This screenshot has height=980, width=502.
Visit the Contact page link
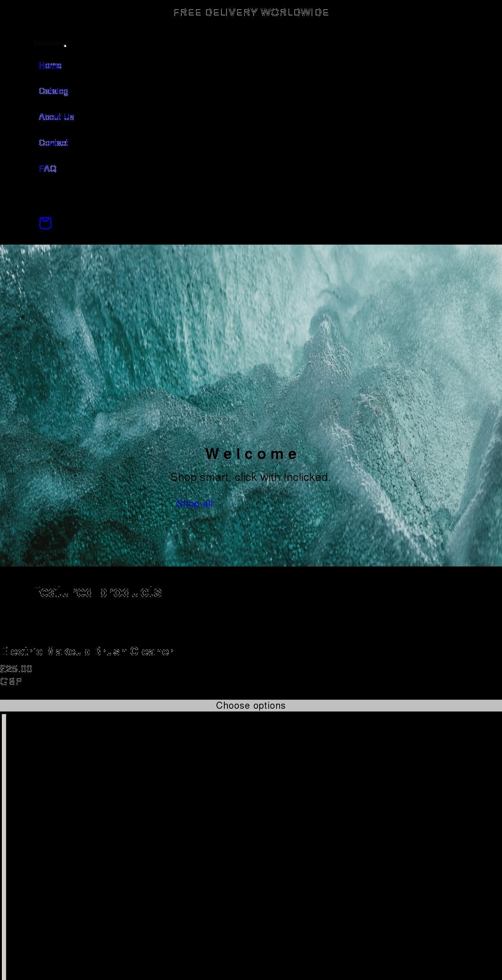pos(53,143)
